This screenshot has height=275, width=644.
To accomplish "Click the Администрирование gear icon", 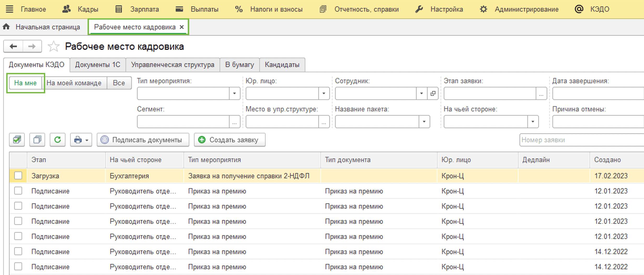I will tap(483, 9).
